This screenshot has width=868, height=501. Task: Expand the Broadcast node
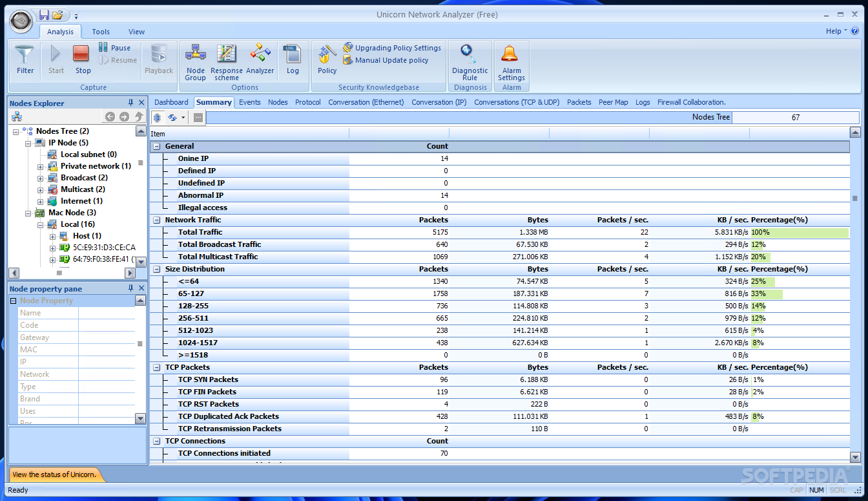tap(40, 178)
